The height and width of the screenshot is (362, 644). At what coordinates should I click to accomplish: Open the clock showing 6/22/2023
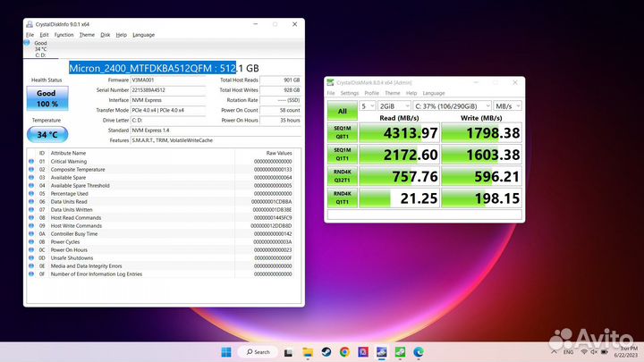point(625,352)
